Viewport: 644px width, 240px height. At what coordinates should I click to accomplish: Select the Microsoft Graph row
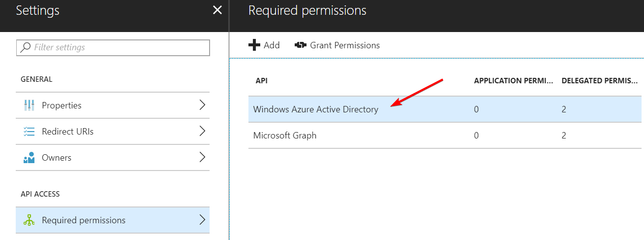click(445, 136)
